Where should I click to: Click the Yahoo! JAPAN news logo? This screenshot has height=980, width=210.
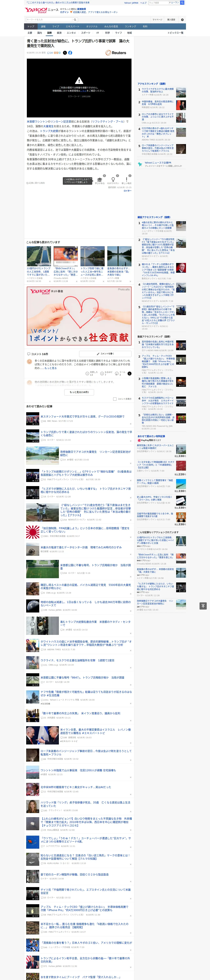[x=42, y=10]
